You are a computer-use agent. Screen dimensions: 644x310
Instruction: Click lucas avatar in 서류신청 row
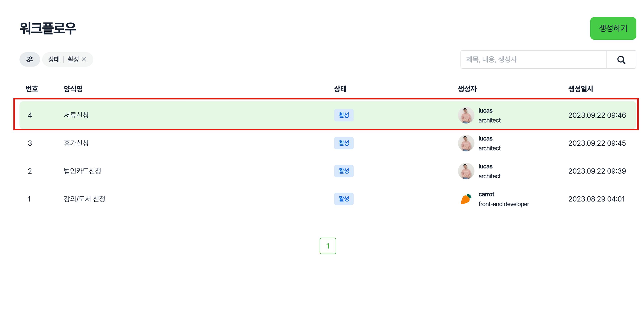pos(466,115)
